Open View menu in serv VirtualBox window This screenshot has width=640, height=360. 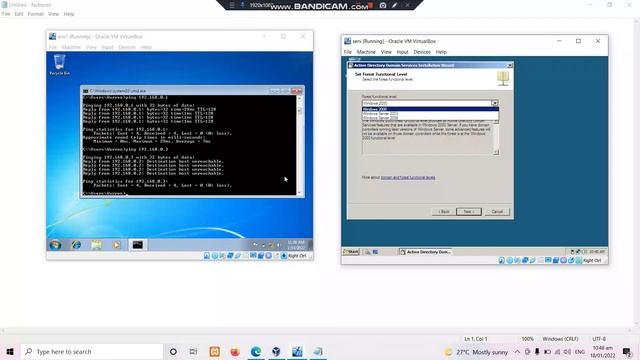coord(386,52)
